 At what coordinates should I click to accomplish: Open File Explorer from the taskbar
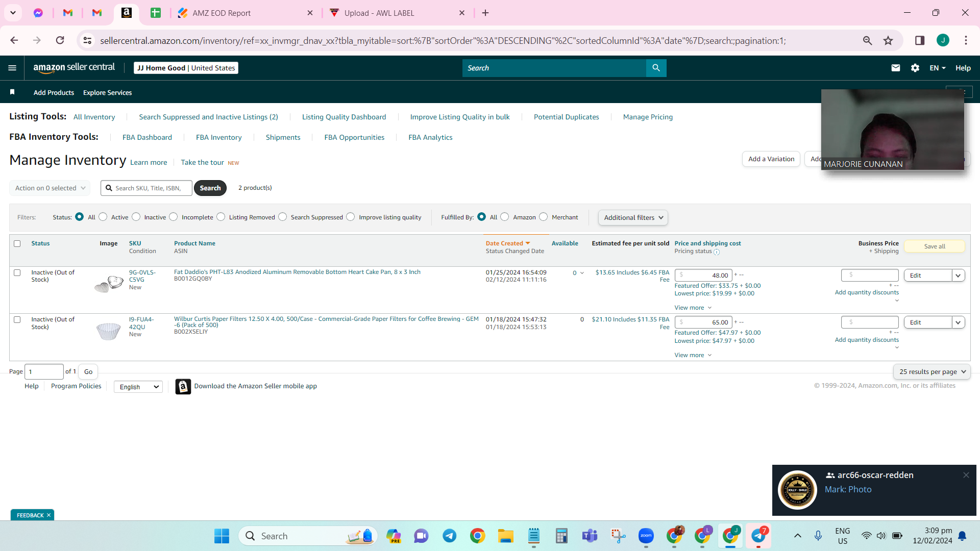pyautogui.click(x=505, y=536)
